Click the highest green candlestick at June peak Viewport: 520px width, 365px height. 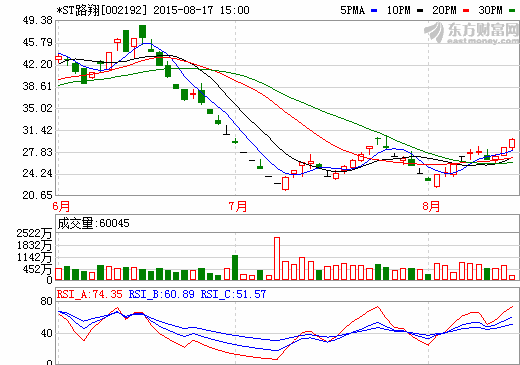click(x=143, y=33)
